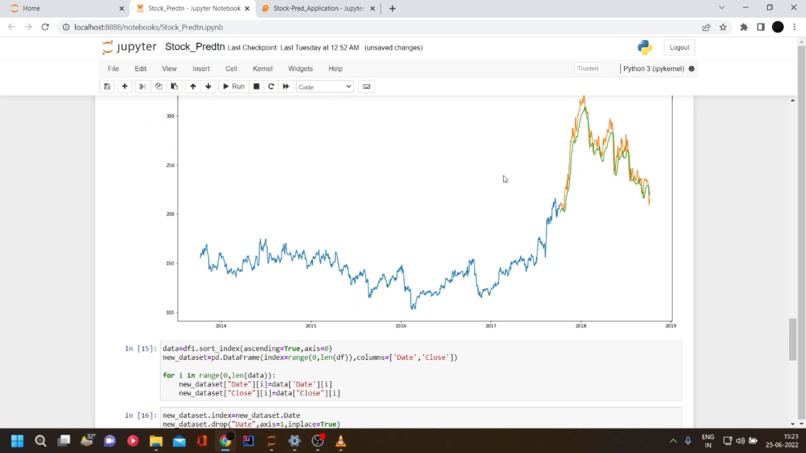806x453 pixels.
Task: Rename notebook title Stock_Predtn
Action: coord(195,47)
